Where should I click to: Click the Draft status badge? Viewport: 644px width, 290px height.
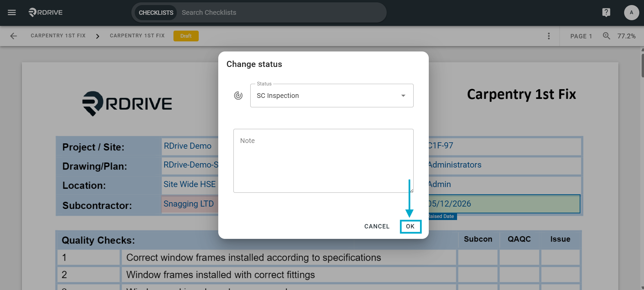(x=186, y=36)
